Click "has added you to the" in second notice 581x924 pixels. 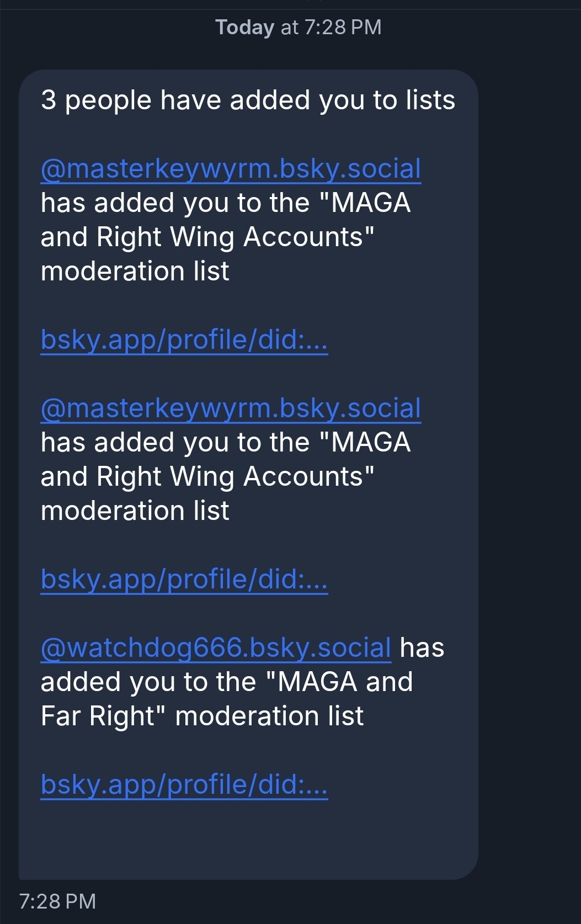(x=175, y=443)
